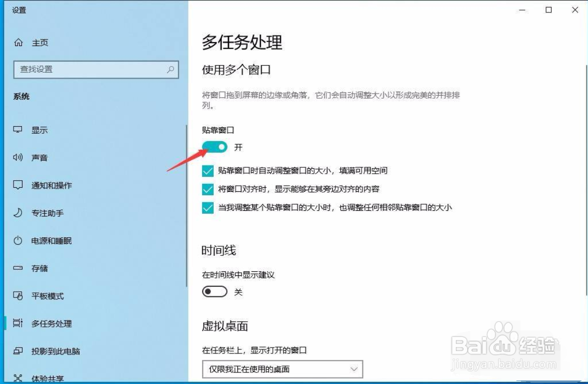Click the 查找设置 search field

point(96,70)
